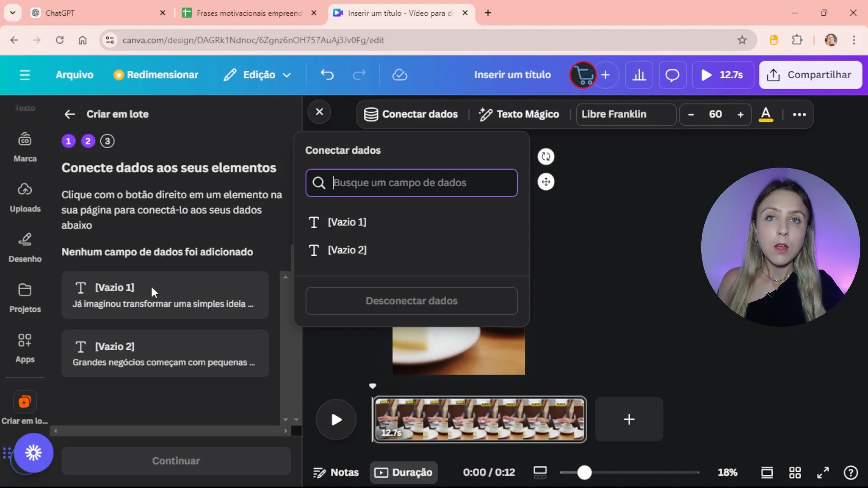
Task: Drag the 18% zoom level slider
Action: 584,472
